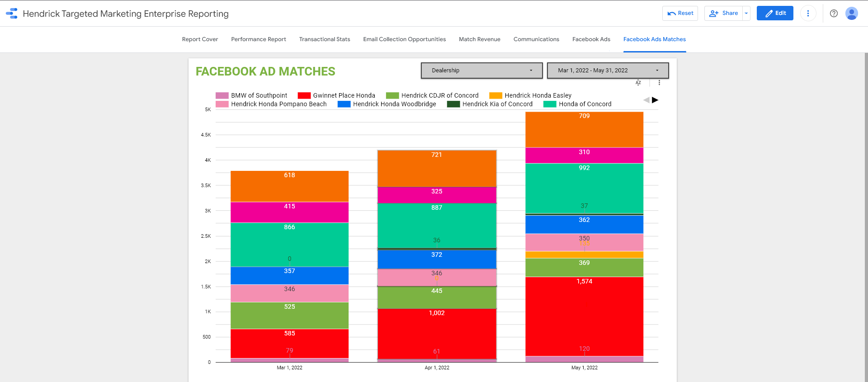
Task: Click Hendrick Kia of Concord legend swatch
Action: [453, 104]
